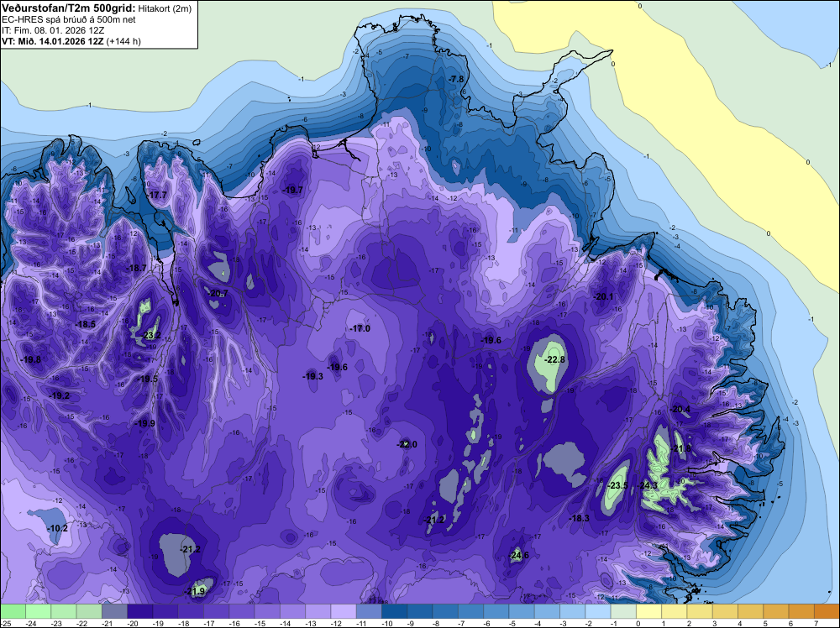Click the -24.6 coldest spot label
This screenshot has width=840, height=628.
pyautogui.click(x=518, y=555)
